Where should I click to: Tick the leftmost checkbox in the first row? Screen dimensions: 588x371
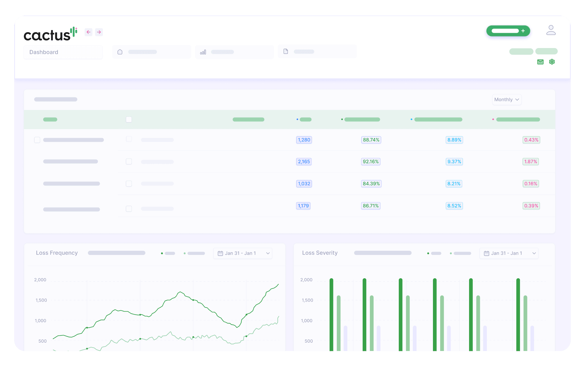[x=37, y=140]
